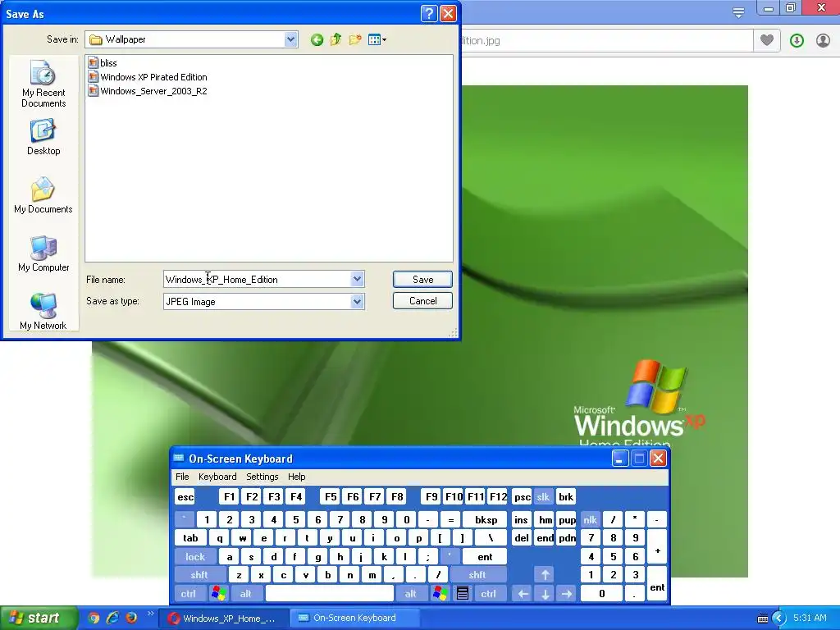This screenshot has width=840, height=630.
Task: Select Desktop in the places bar
Action: click(x=43, y=138)
